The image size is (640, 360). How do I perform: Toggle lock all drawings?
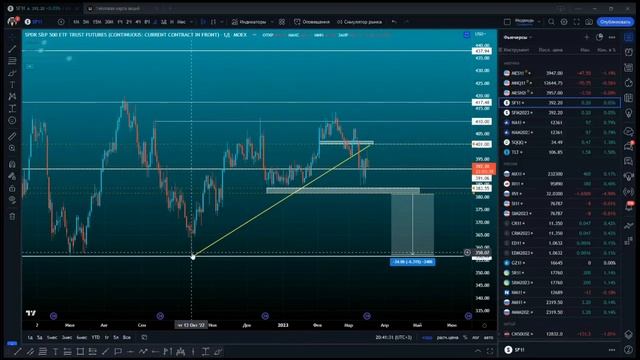tap(12, 189)
